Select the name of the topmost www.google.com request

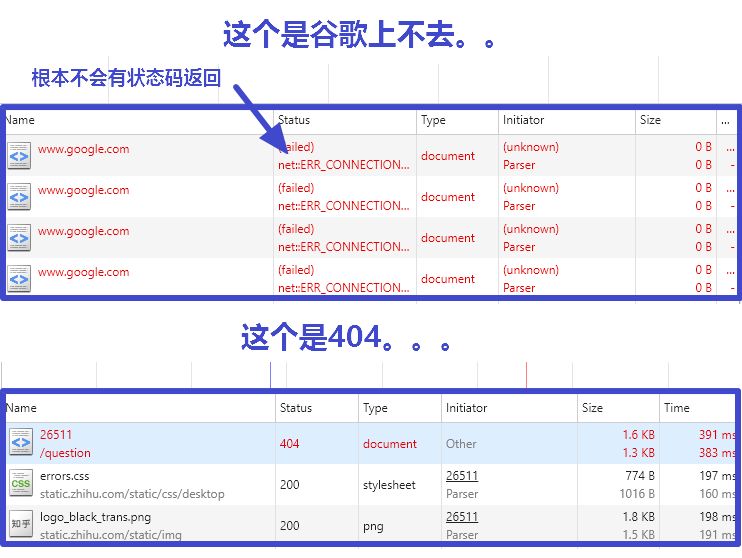pos(83,149)
